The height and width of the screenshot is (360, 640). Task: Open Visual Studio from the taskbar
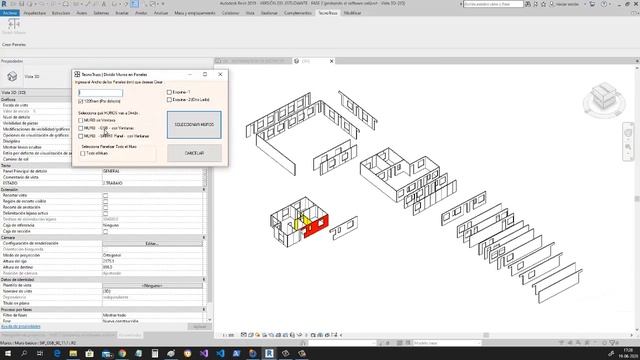click(x=204, y=353)
